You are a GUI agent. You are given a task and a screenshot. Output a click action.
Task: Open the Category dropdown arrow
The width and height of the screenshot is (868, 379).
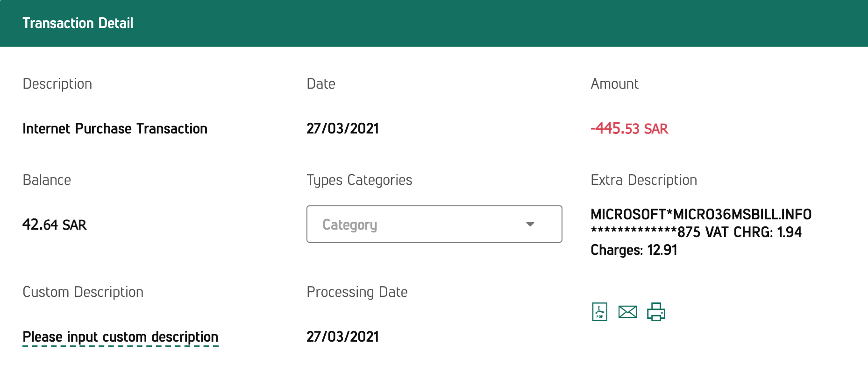(530, 225)
